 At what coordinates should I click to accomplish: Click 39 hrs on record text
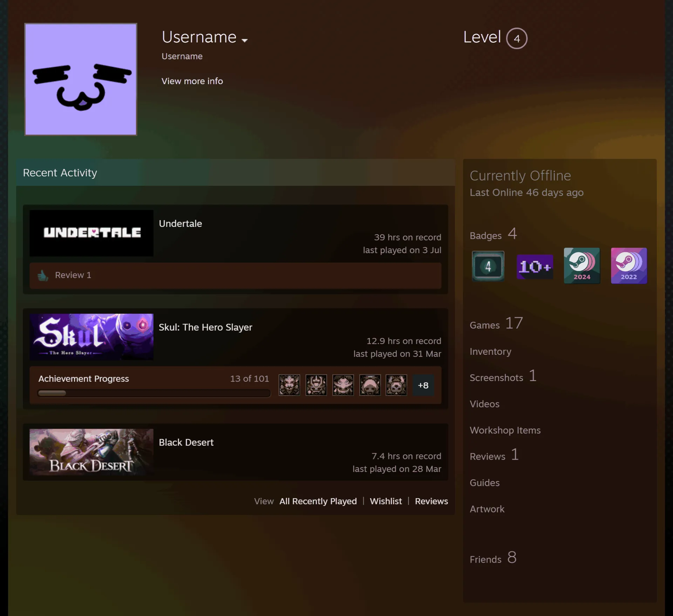(x=407, y=237)
